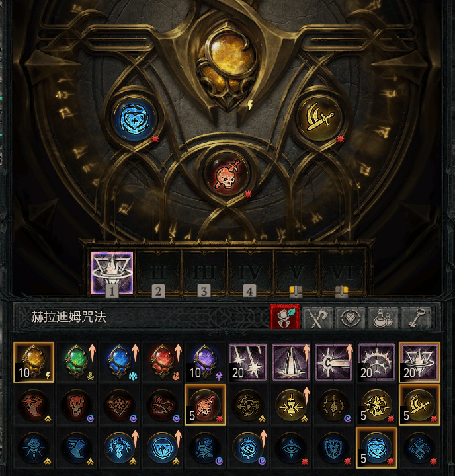Viewport: 455px width, 476px height.
Task: Select the golden sword arcana socket
Action: tap(320, 118)
